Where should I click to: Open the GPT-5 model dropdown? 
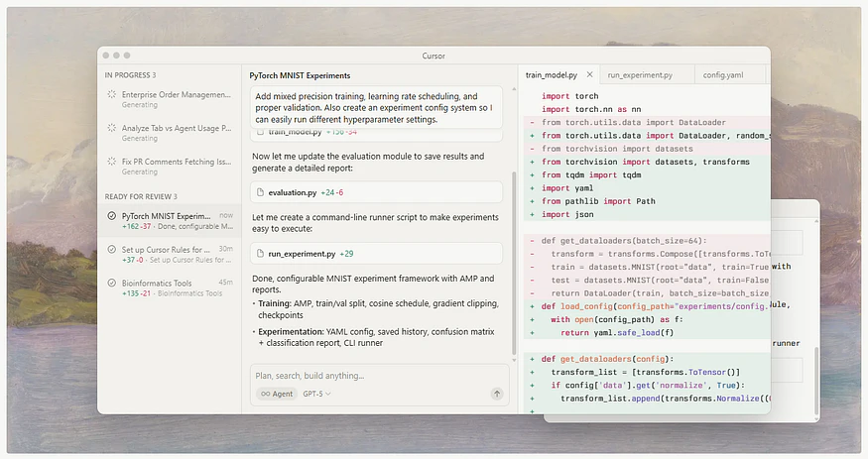tap(316, 394)
